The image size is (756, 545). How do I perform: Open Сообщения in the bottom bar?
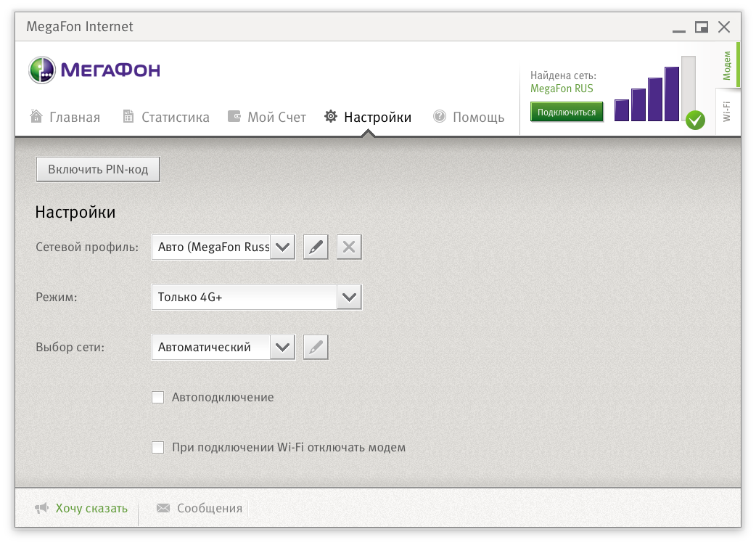click(x=200, y=508)
